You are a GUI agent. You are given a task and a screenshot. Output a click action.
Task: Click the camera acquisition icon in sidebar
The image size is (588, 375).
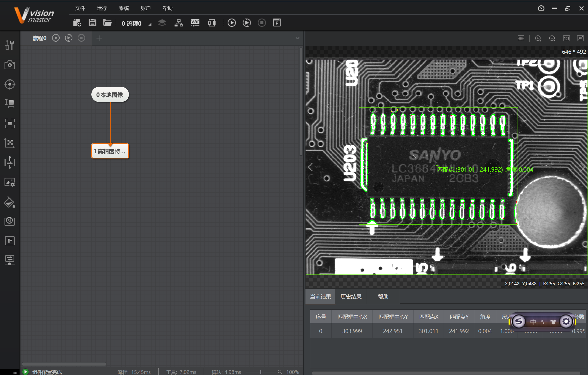(9, 65)
